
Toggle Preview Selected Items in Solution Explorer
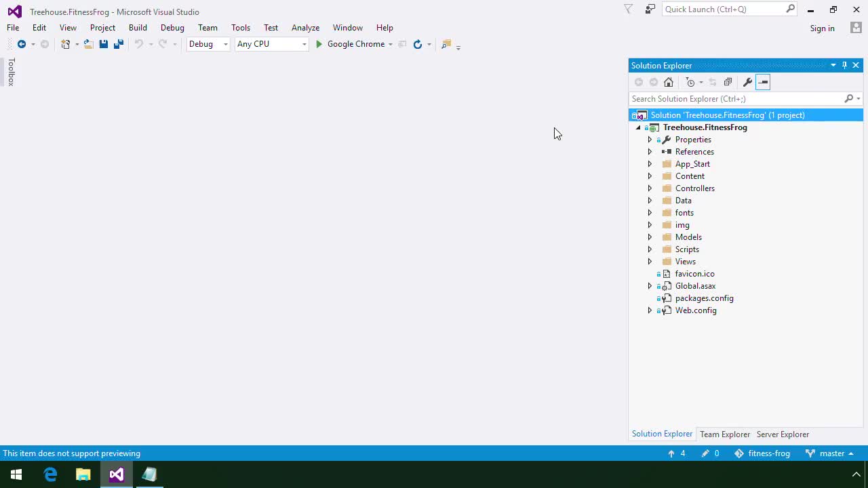point(763,82)
